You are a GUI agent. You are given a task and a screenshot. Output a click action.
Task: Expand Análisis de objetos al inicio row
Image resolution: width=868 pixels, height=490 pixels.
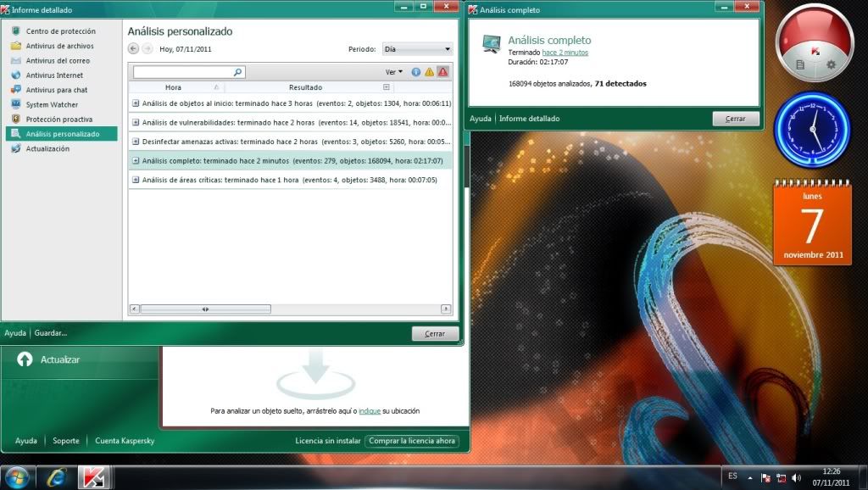(x=136, y=103)
